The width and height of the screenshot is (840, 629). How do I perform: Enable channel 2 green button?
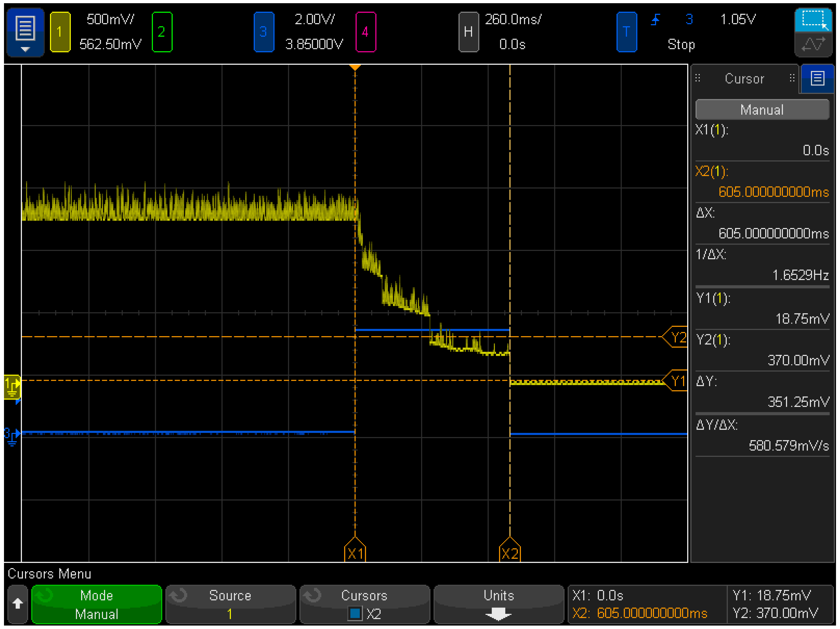tap(162, 32)
